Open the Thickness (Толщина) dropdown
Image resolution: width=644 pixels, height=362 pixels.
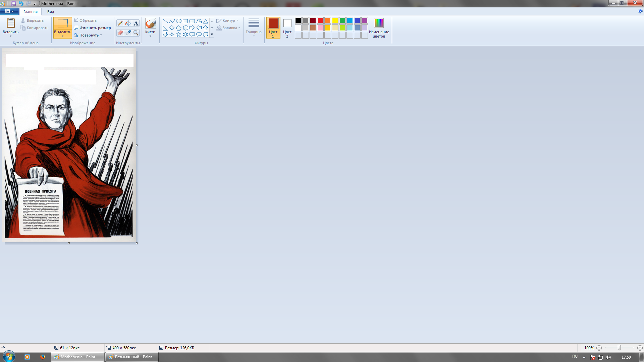tap(254, 27)
